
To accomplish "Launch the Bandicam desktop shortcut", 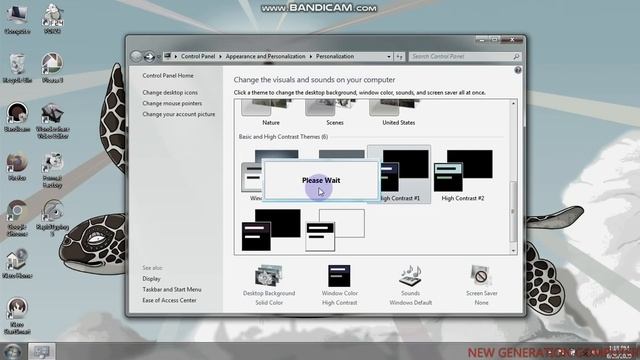I will [17, 118].
